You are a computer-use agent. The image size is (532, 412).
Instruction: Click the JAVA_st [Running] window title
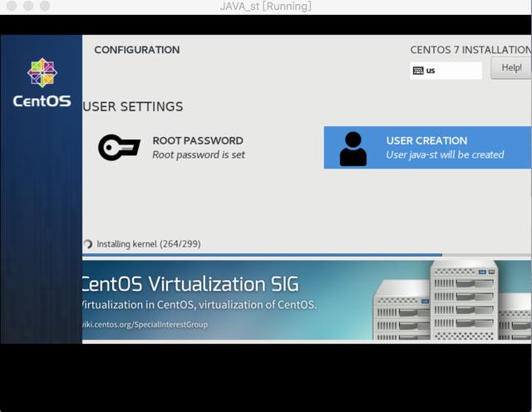click(x=266, y=6)
